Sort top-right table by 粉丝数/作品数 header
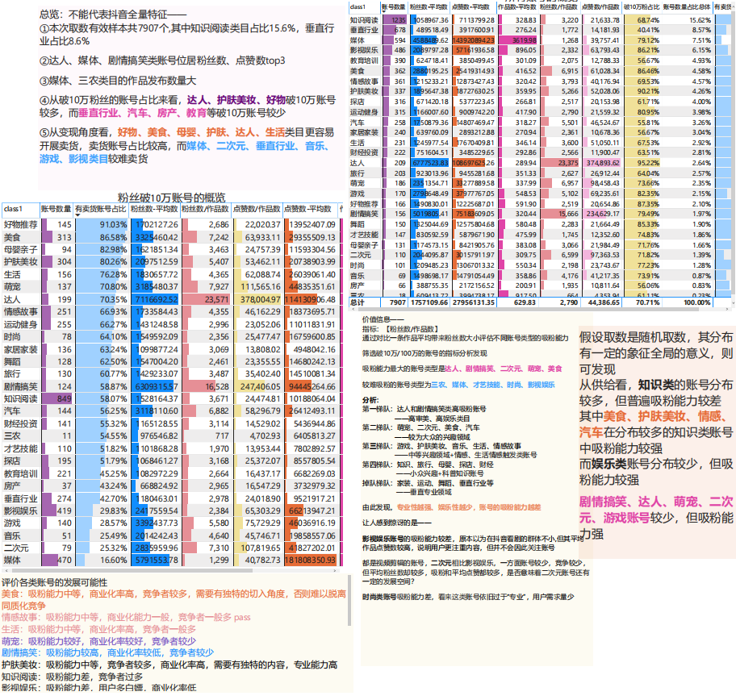The width and height of the screenshot is (736, 700). (x=558, y=7)
